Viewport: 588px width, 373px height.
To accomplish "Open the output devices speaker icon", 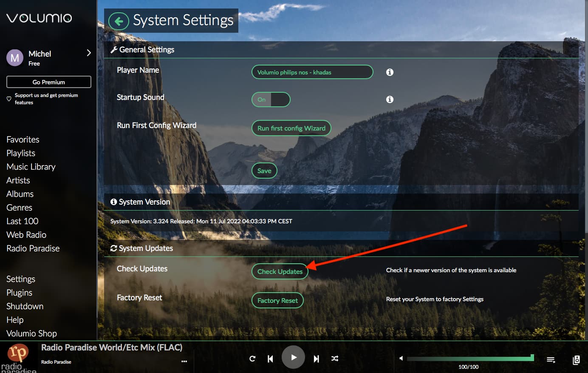I will coord(576,360).
